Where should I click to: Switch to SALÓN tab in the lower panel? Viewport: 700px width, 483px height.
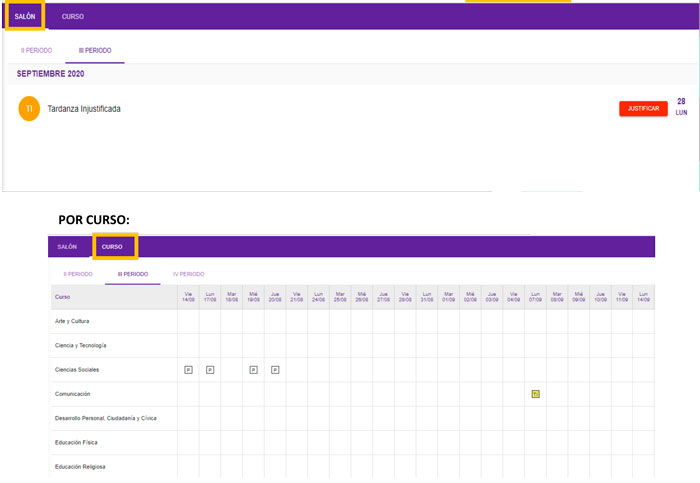pos(67,246)
